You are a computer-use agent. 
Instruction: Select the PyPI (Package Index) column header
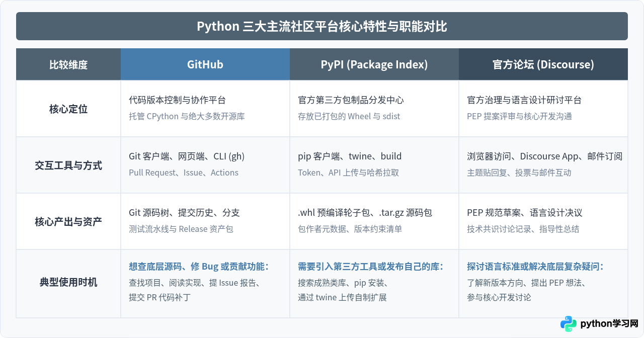coord(374,64)
